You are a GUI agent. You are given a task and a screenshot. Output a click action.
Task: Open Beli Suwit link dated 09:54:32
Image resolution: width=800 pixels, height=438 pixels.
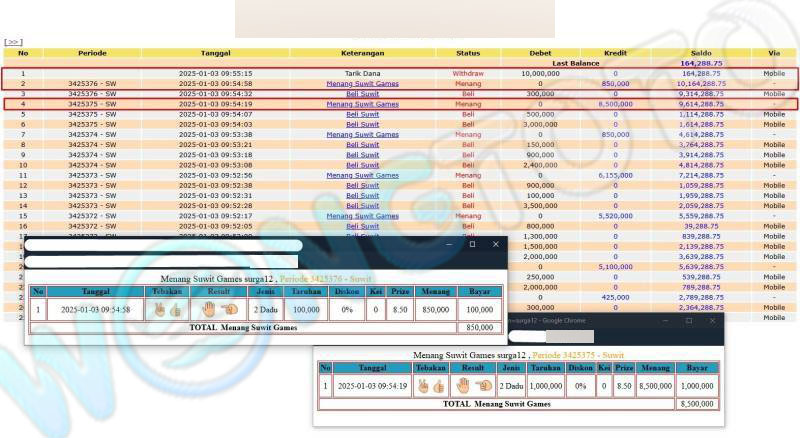pyautogui.click(x=362, y=93)
